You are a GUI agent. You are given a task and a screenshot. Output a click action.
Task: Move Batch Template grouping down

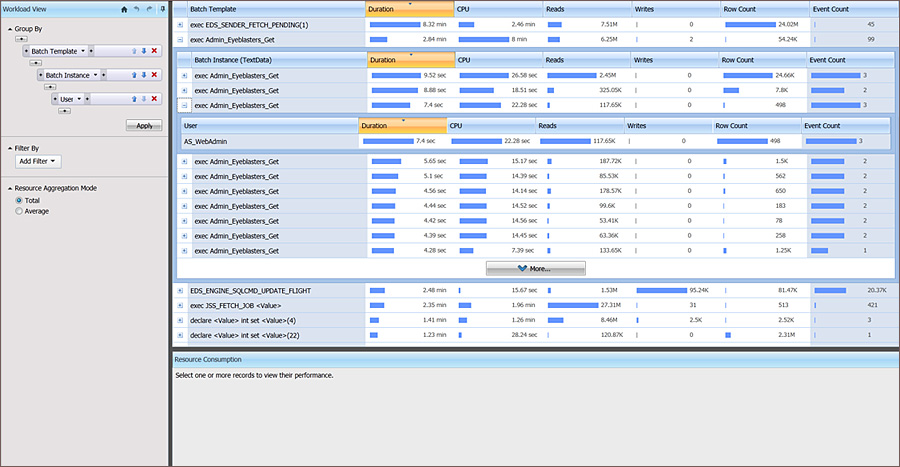(x=144, y=51)
